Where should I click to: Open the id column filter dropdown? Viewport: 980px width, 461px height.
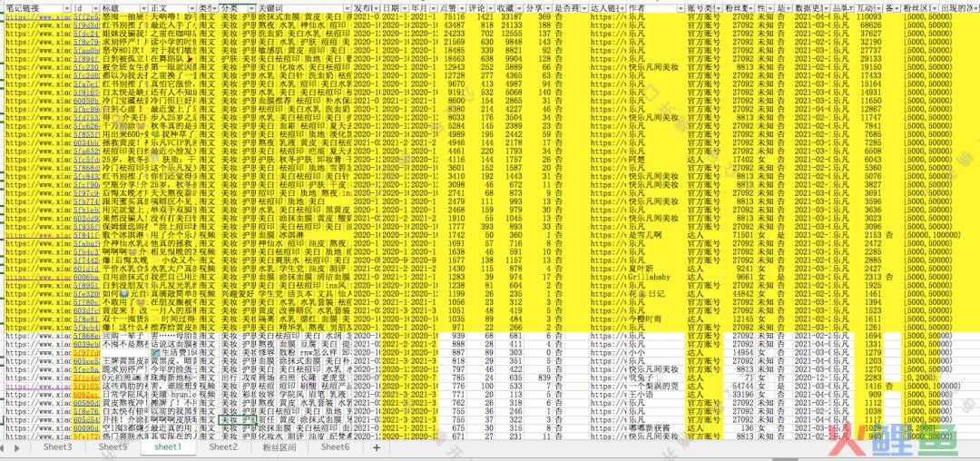click(x=96, y=9)
